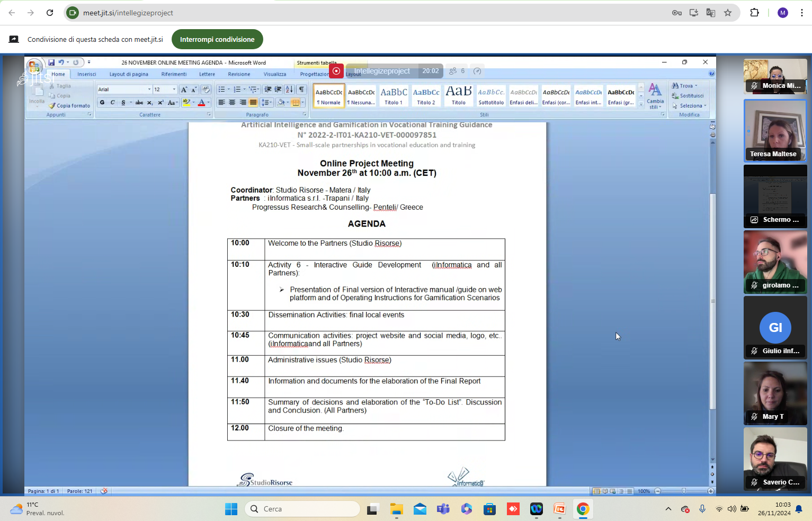This screenshot has height=521, width=812.
Task: Zoom in with the plus button in Word
Action: 711,491
